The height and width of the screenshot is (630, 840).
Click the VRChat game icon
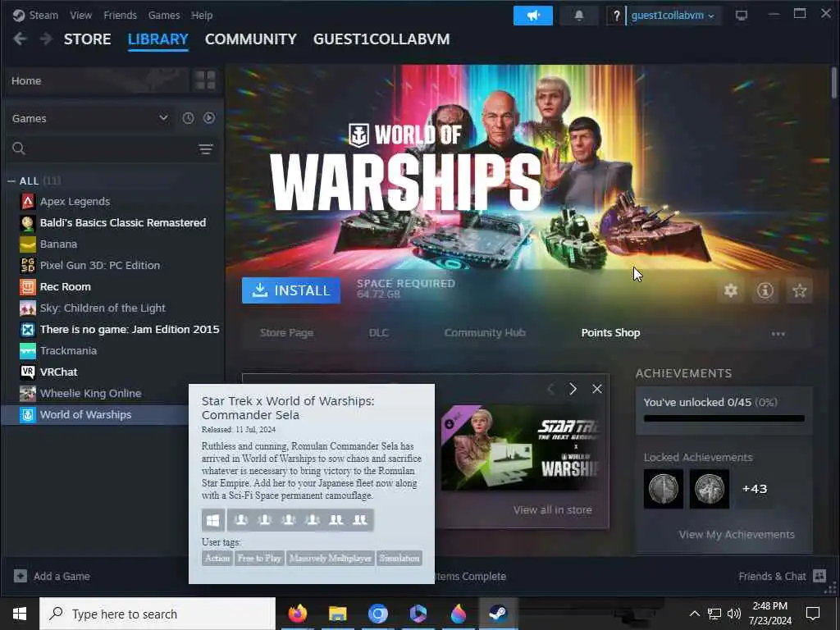(x=27, y=372)
